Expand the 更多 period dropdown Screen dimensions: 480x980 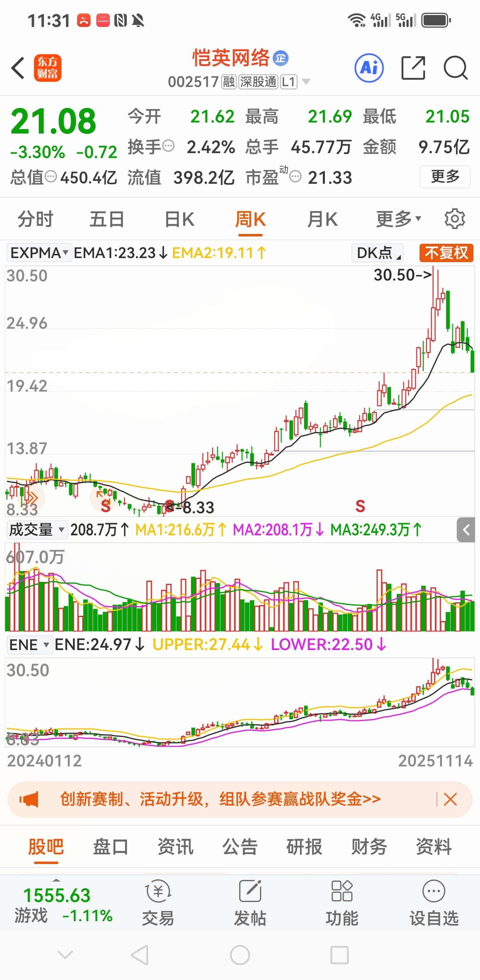[398, 219]
